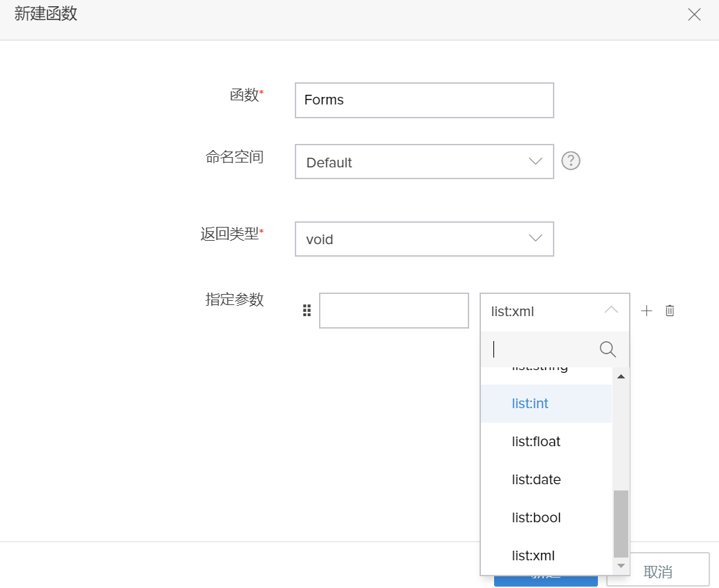Add a parameter with the plus icon
Image resolution: width=719 pixels, height=588 pixels.
(x=646, y=311)
